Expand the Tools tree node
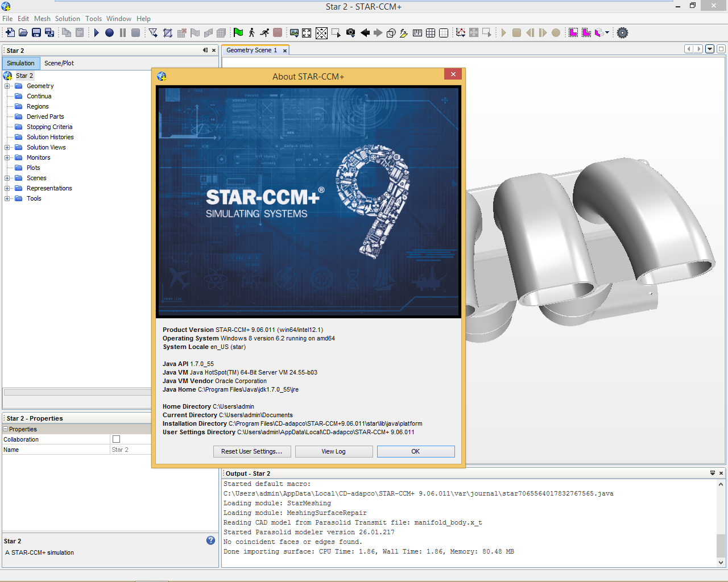Screen dimensions: 728x582 coord(7,198)
